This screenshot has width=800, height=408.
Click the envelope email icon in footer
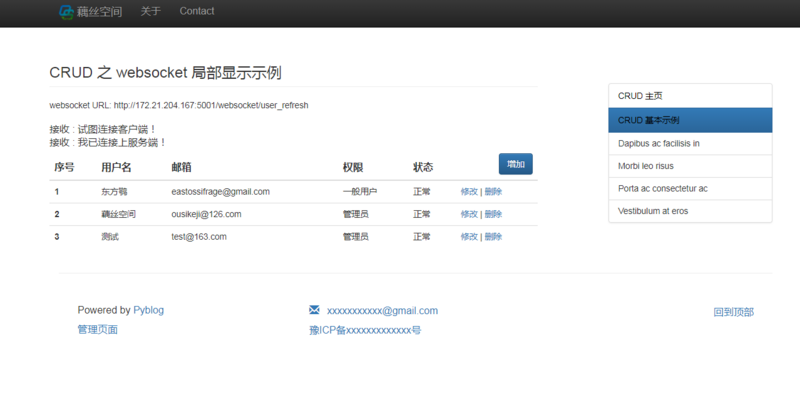[x=314, y=310]
